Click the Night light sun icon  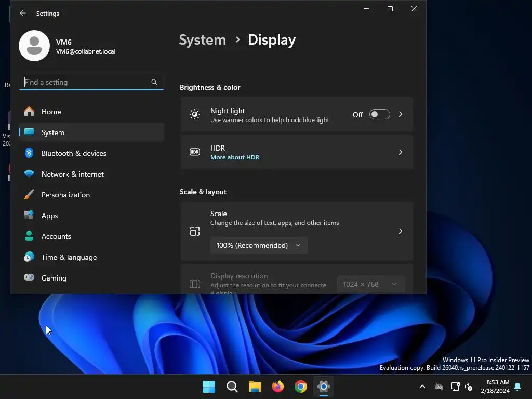pos(195,114)
